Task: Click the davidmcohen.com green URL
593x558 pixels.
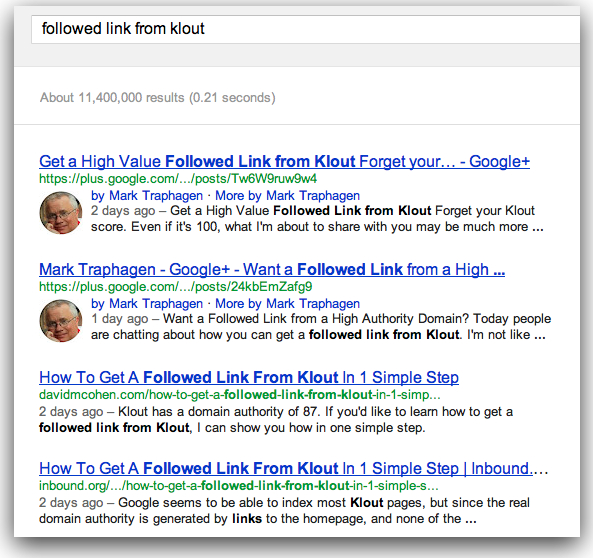Action: 240,395
